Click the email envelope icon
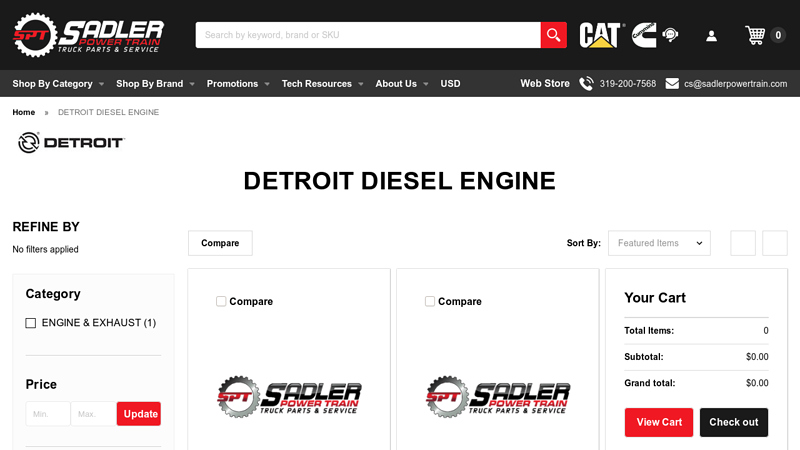Image resolution: width=800 pixels, height=450 pixels. click(672, 84)
